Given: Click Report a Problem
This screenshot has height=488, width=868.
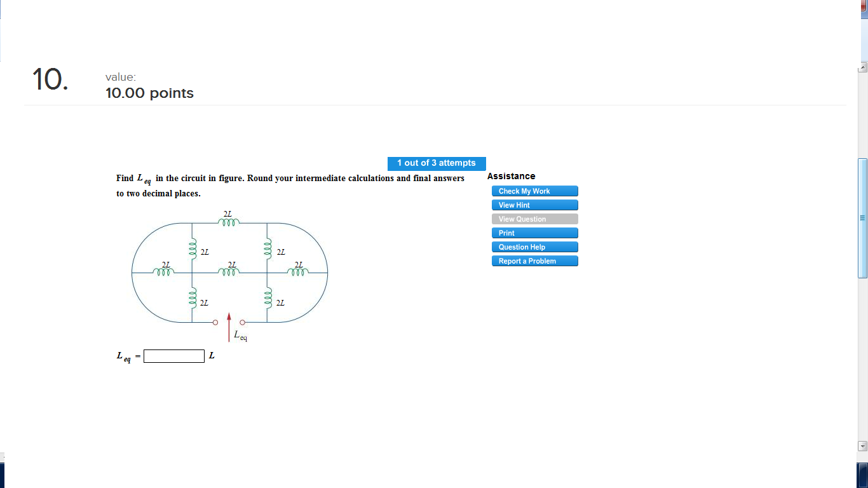Looking at the screenshot, I should (x=534, y=261).
